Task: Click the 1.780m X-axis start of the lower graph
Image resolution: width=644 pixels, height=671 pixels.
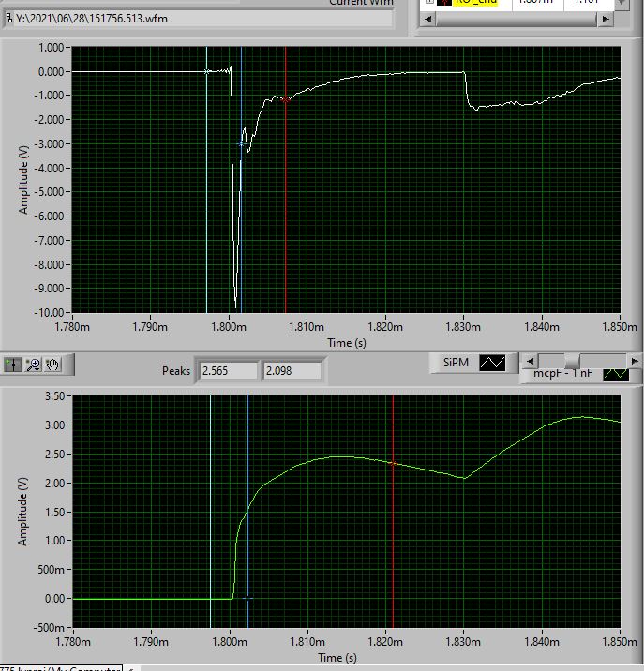Action: click(73, 642)
